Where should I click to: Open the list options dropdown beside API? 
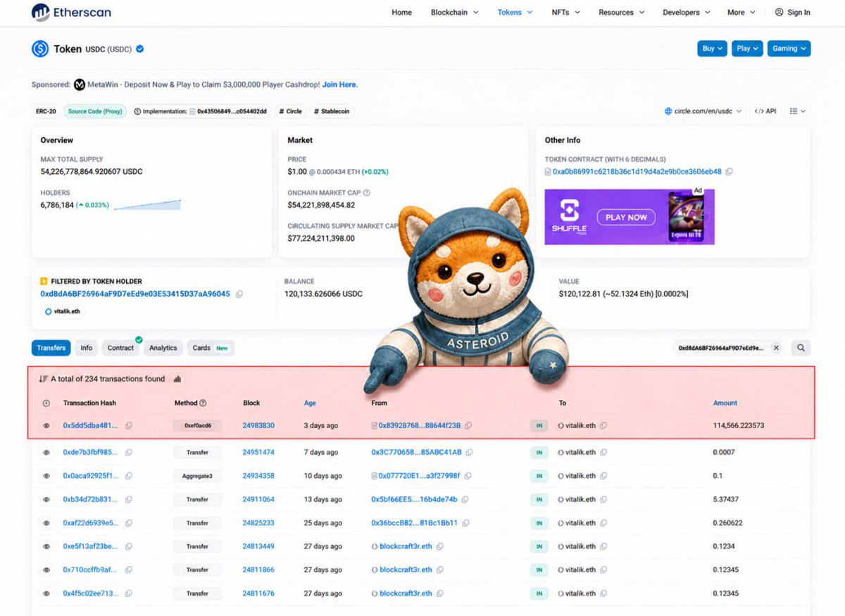tap(797, 111)
